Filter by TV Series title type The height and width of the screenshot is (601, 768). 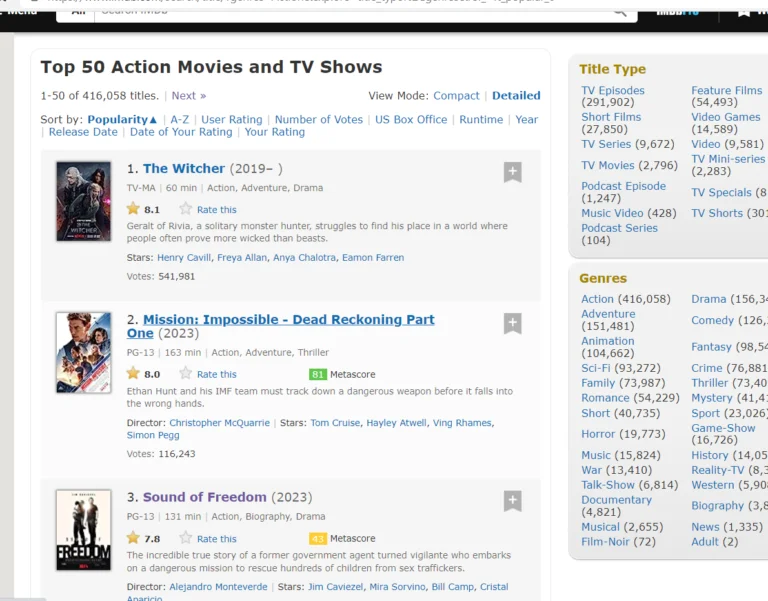pyautogui.click(x=606, y=144)
